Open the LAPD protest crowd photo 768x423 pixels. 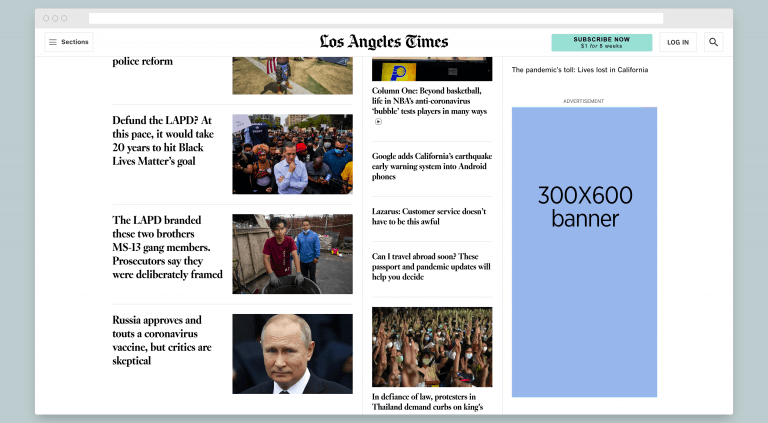pyautogui.click(x=292, y=154)
